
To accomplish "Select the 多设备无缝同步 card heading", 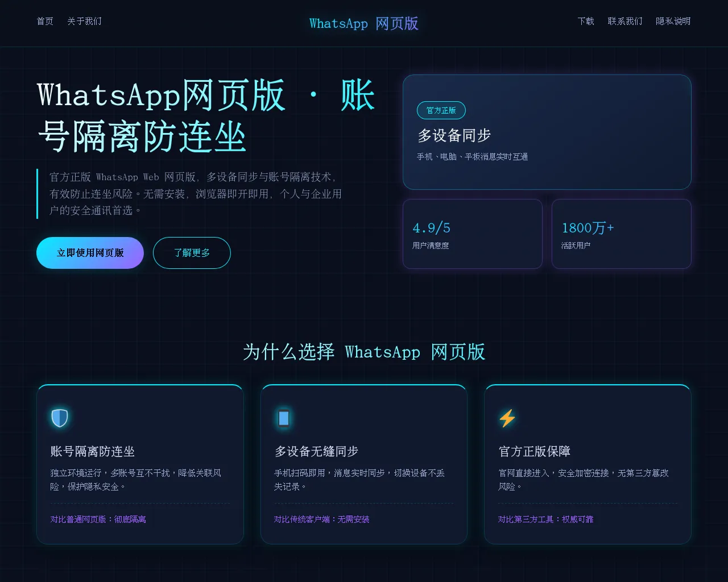I will pos(316,451).
